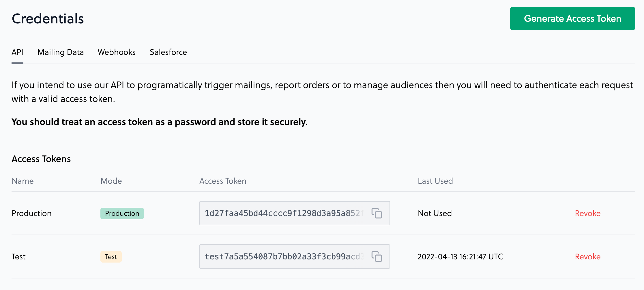Click the 'Not Used' last used cell
Image resolution: width=644 pixels, height=290 pixels.
click(435, 213)
